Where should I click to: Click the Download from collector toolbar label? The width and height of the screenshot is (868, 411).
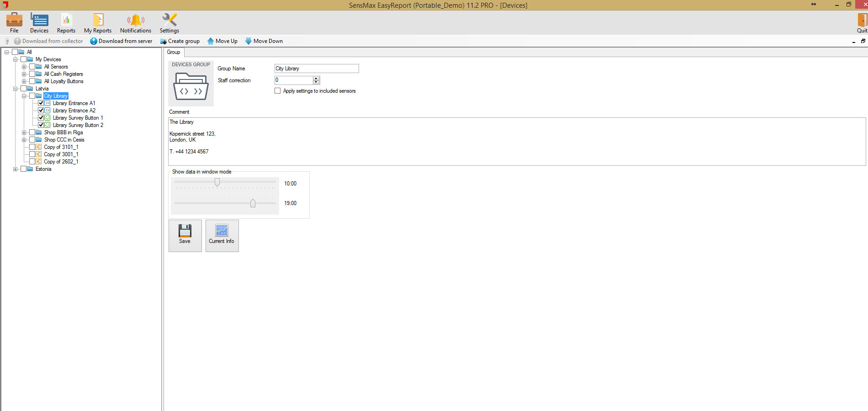coord(53,41)
